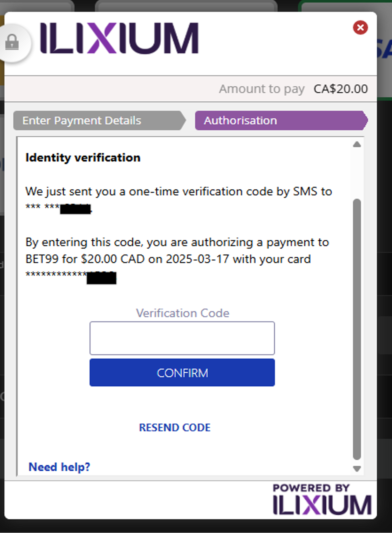The width and height of the screenshot is (392, 533).
Task: Open the Need help? link
Action: point(59,467)
